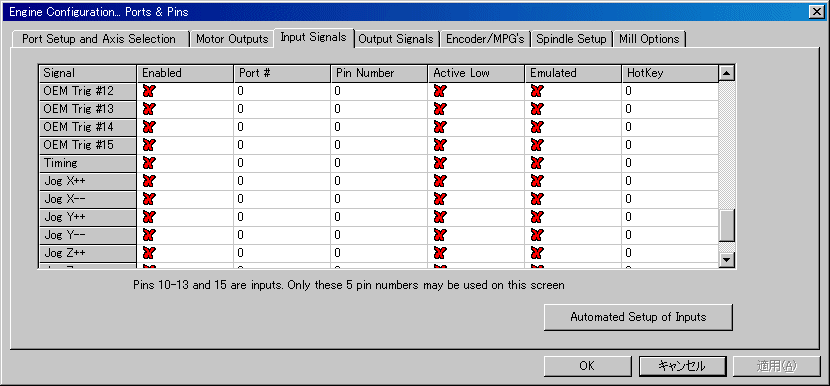Toggle Active Low for OEM Trig #12
This screenshot has height=386, width=830.
pyautogui.click(x=439, y=91)
